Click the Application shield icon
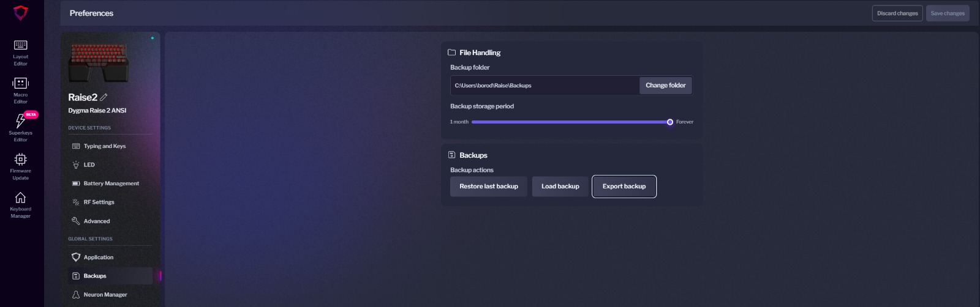The image size is (980, 307). click(x=76, y=257)
